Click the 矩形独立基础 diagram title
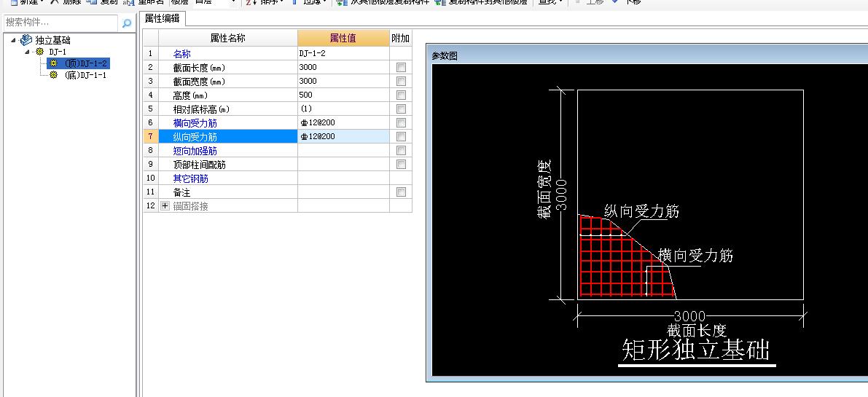 (x=697, y=350)
